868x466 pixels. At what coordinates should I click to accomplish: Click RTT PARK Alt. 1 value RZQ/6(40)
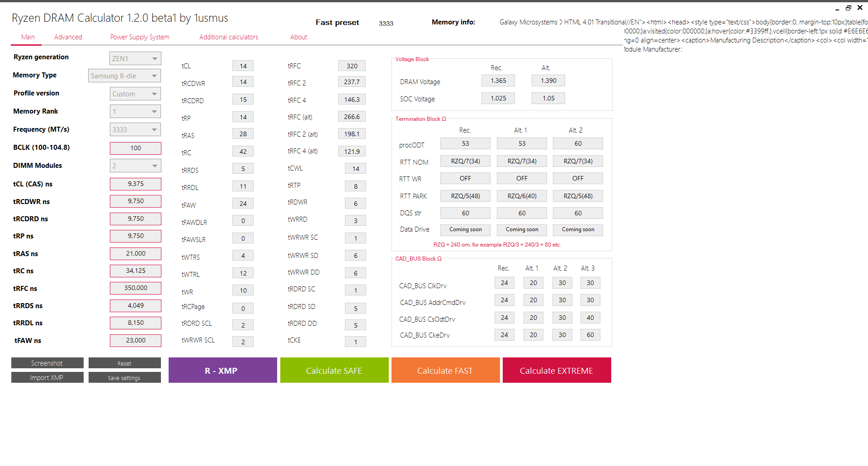point(522,196)
